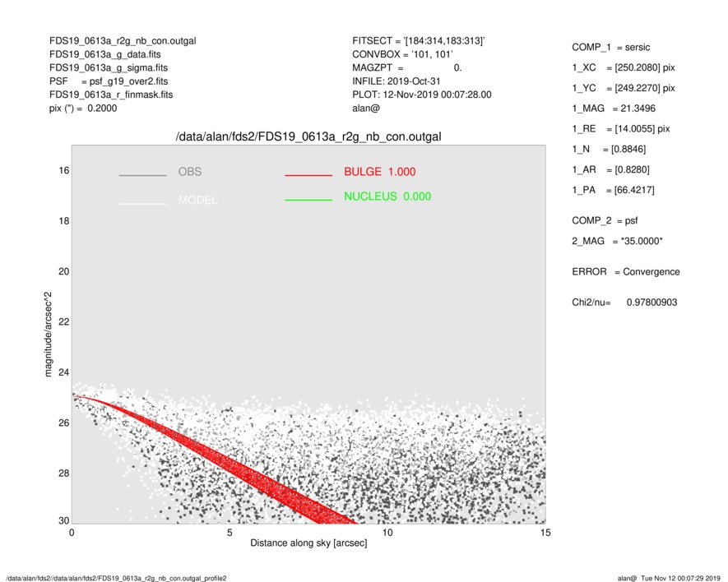The width and height of the screenshot is (728, 582).
Task: Click the ERROR = Convergence status
Action: click(626, 272)
